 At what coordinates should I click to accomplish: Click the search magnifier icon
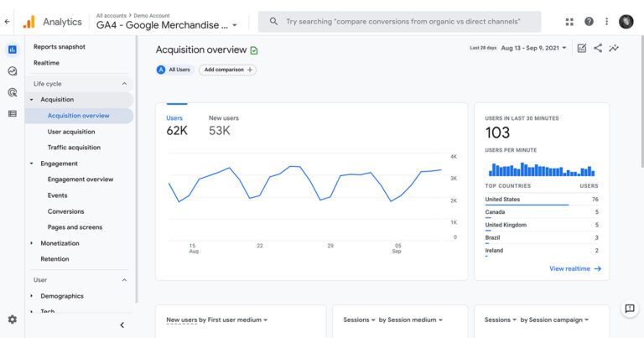[x=273, y=21]
